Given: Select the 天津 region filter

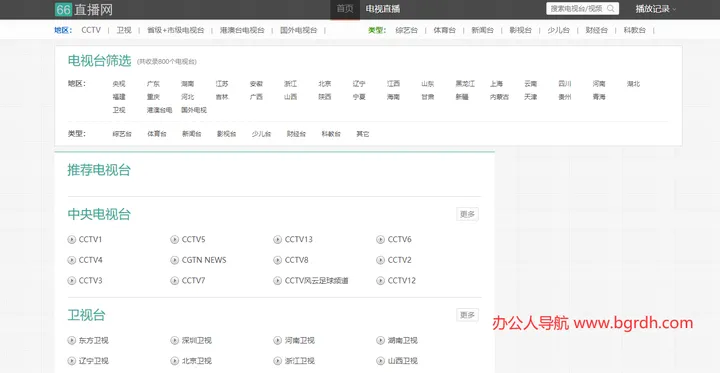Looking at the screenshot, I should (x=530, y=97).
